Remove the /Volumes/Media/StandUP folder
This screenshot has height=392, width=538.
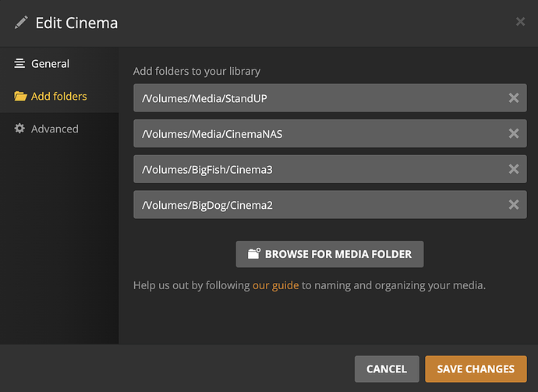click(x=513, y=98)
